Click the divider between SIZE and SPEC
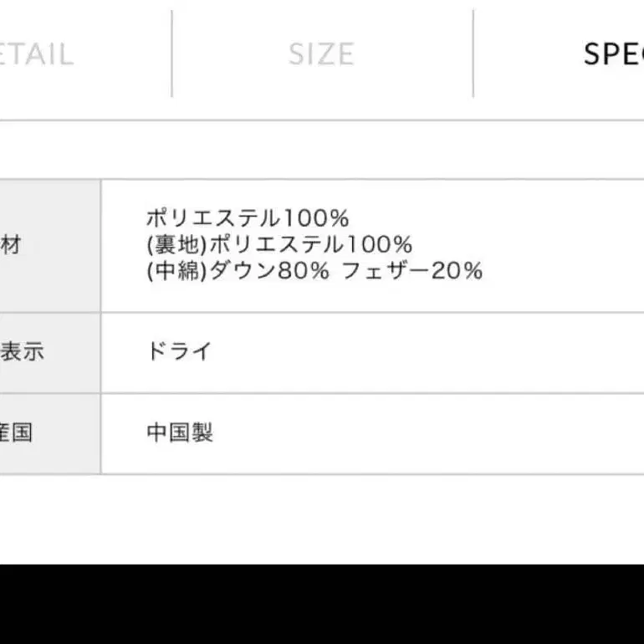 [473, 54]
